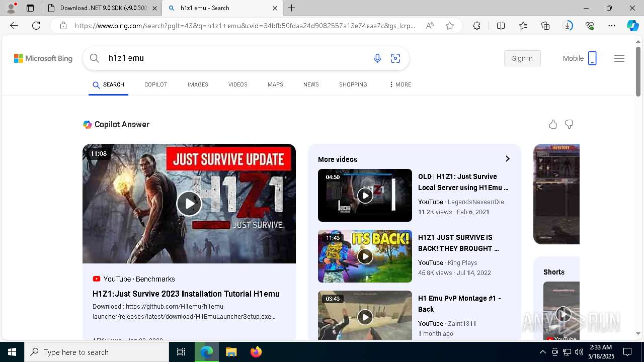Refresh the current page
The width and height of the screenshot is (644, 362).
[x=36, y=26]
